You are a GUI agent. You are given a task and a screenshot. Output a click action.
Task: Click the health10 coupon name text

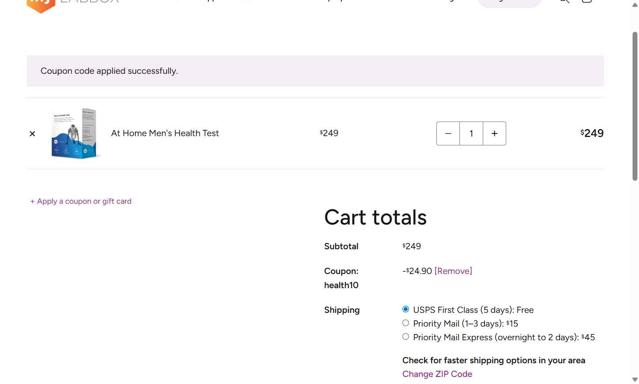pos(341,285)
